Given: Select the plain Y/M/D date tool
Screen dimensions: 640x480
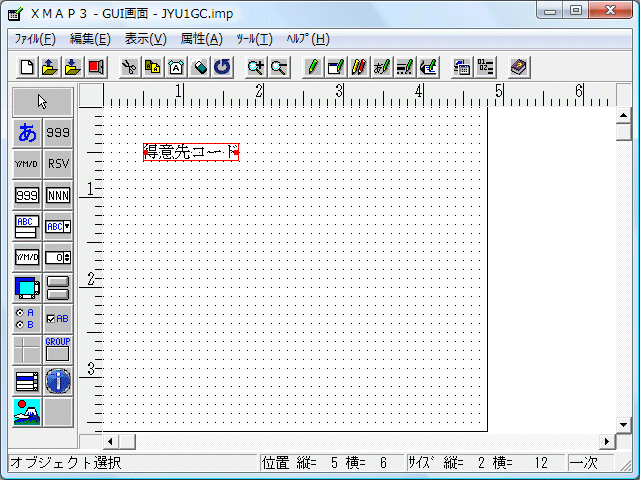Looking at the screenshot, I should pyautogui.click(x=27, y=164).
